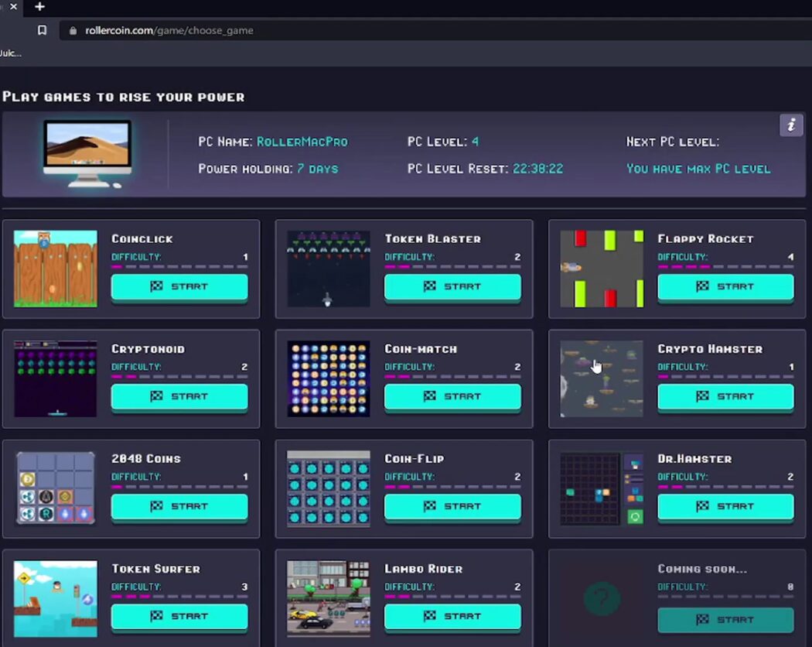Start the Dr.Hamster game
Screen dimensions: 812x647
[725, 506]
